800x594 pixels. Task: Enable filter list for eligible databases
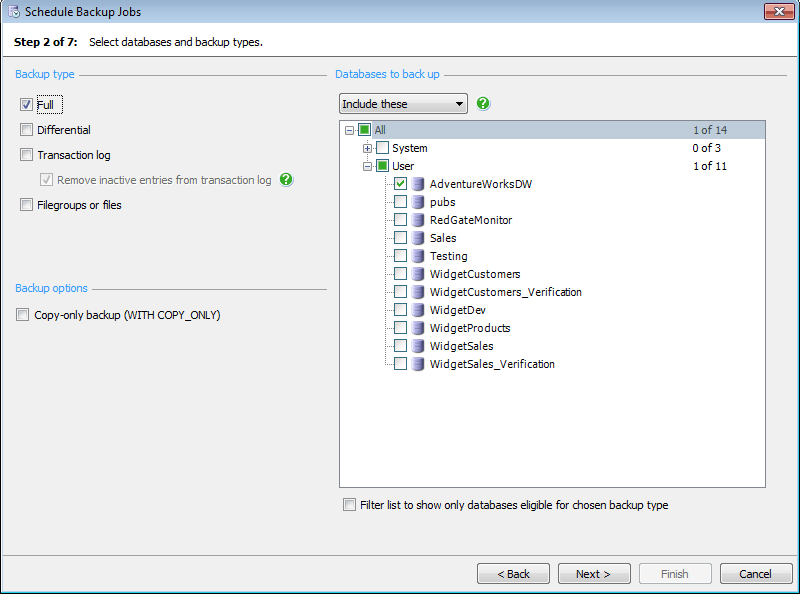coord(350,505)
